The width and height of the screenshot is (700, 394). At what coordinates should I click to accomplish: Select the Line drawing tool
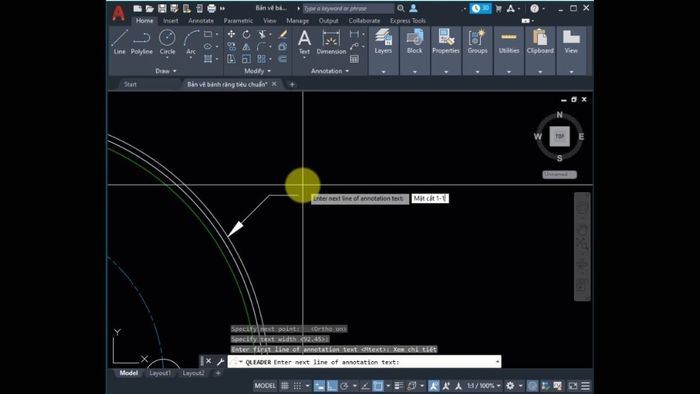119,42
